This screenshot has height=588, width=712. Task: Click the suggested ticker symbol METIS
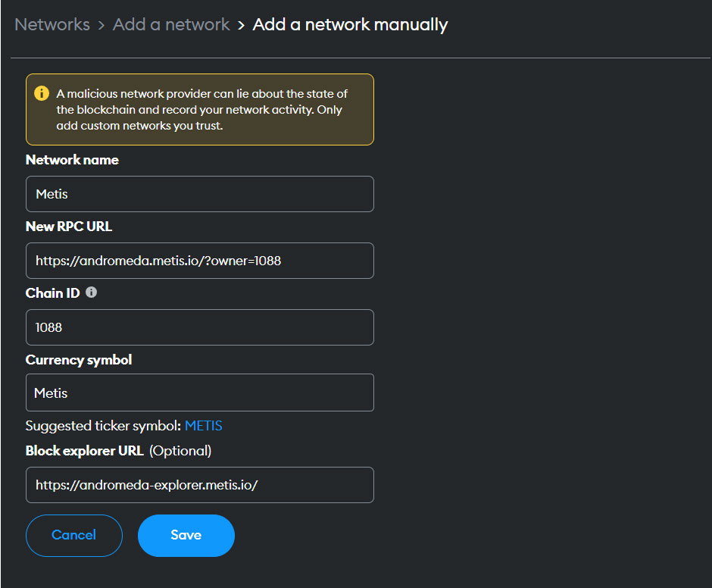coord(204,426)
